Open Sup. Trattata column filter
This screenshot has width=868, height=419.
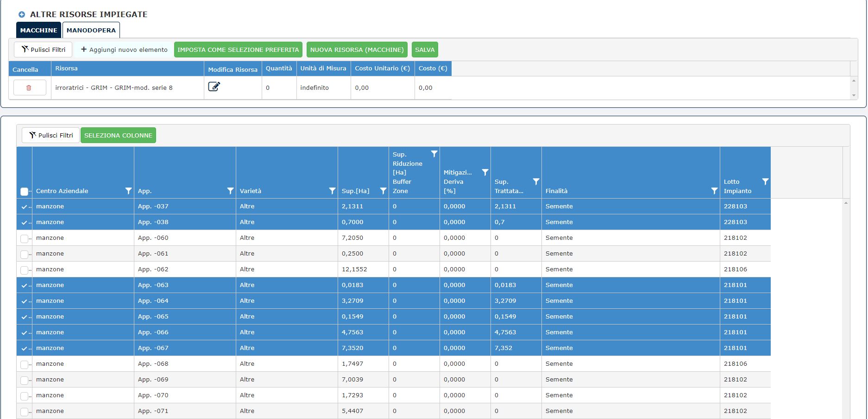tap(536, 181)
